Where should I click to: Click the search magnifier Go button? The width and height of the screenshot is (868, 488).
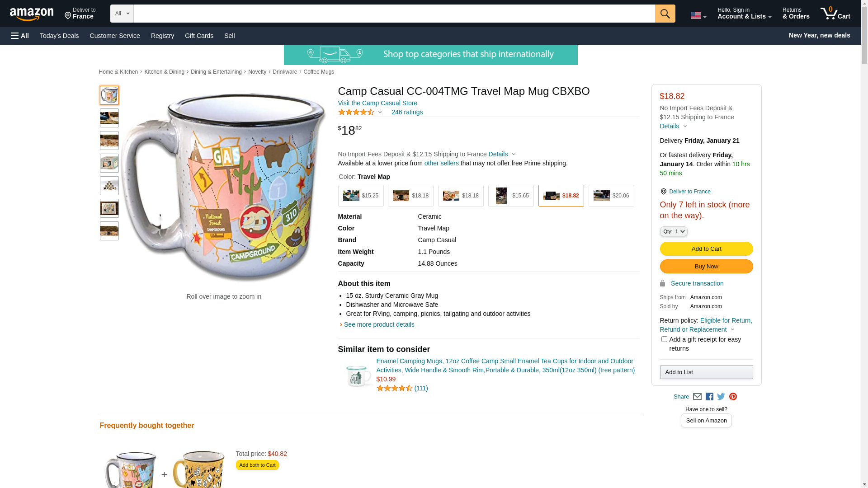click(665, 14)
